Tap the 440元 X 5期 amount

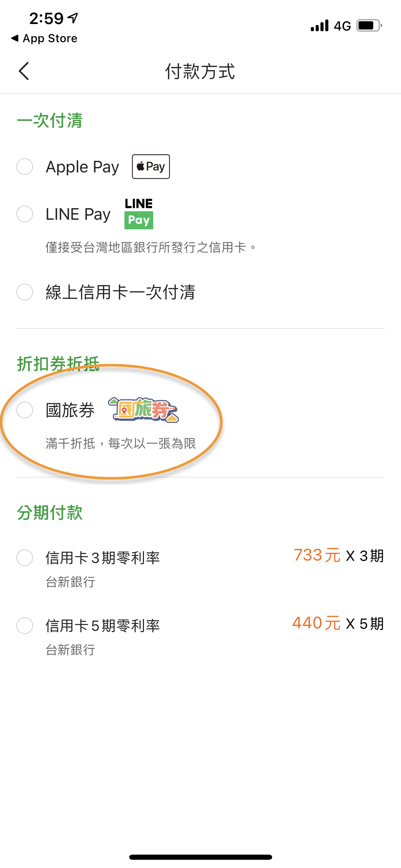(x=338, y=623)
